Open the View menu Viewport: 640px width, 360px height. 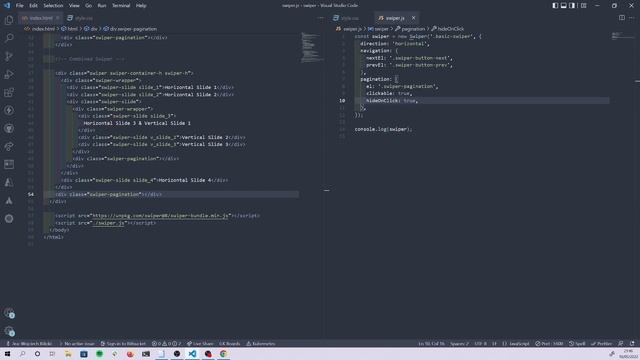[74, 6]
